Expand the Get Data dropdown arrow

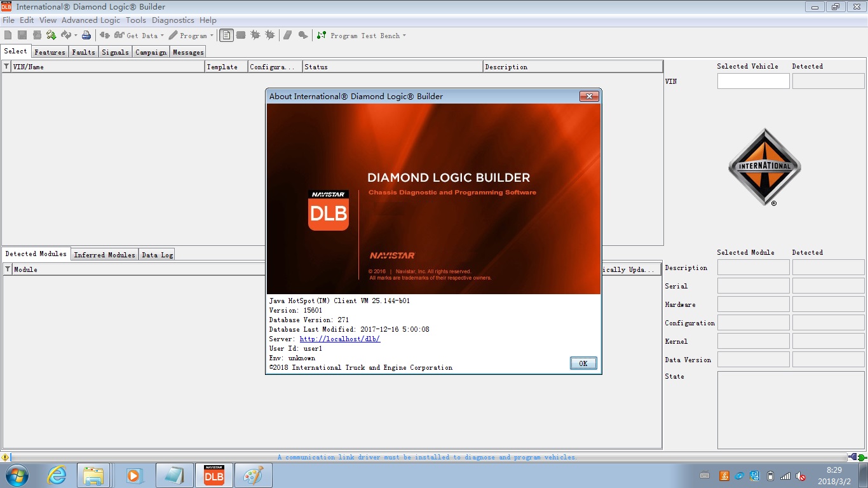pos(162,36)
